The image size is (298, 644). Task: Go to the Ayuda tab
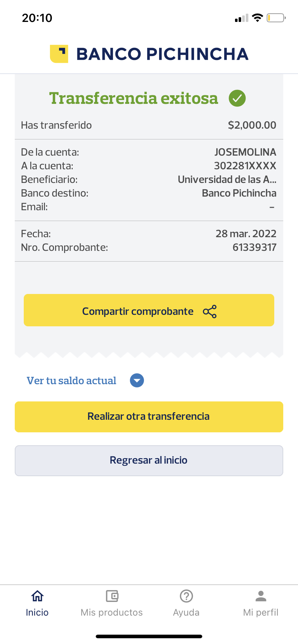(x=186, y=612)
